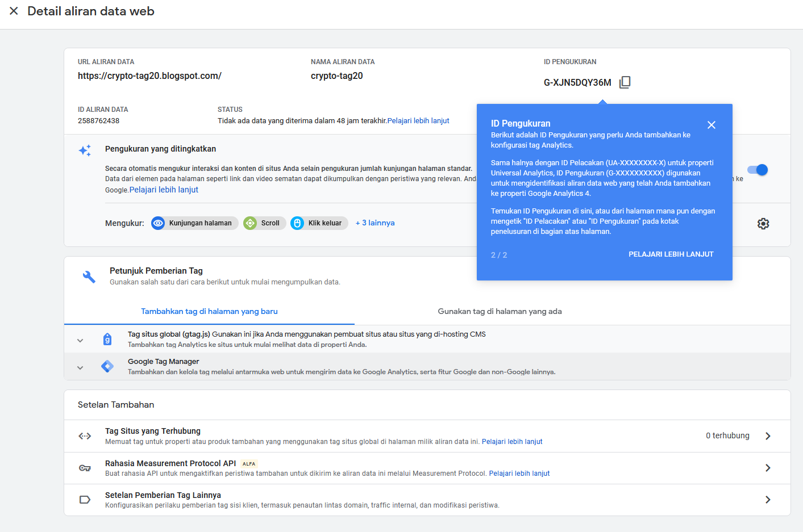Click the stream URL https://crypto-tag20.blogspot.com/
The width and height of the screenshot is (803, 532).
[149, 76]
